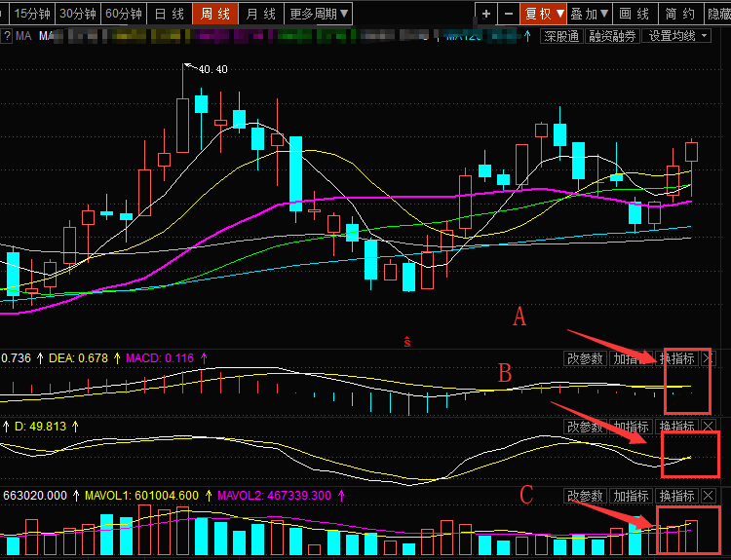Click the arrow icon left of 深股通

[529, 36]
